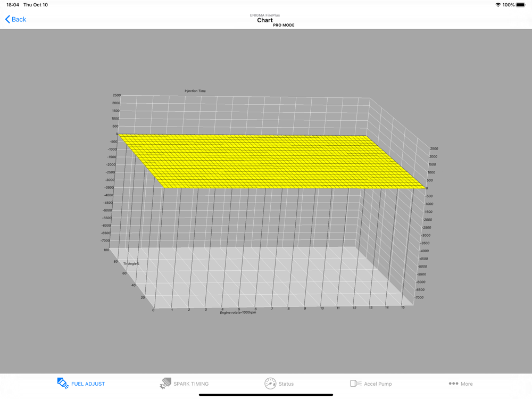Tap the Accel Pump icon
The height and width of the screenshot is (399, 532).
[355, 384]
